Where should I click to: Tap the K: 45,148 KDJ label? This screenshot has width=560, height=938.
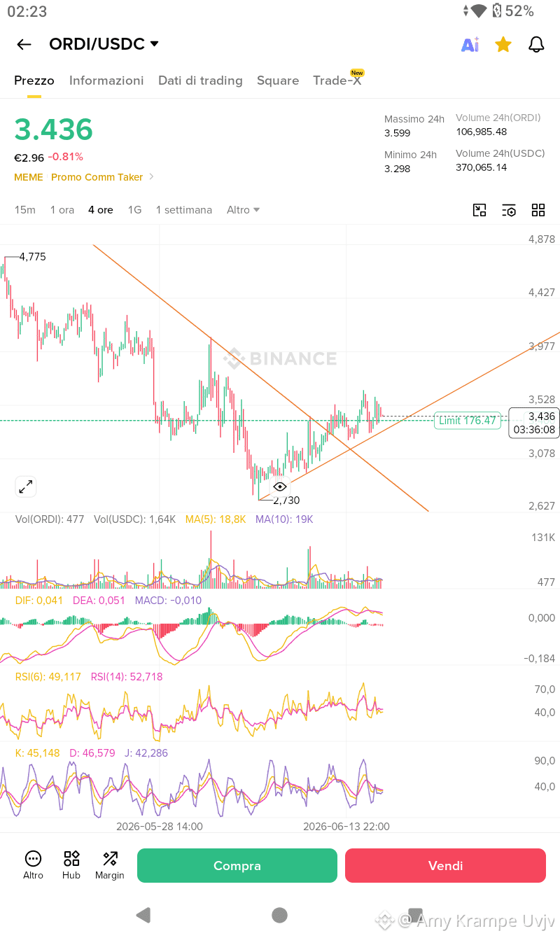[x=38, y=753]
